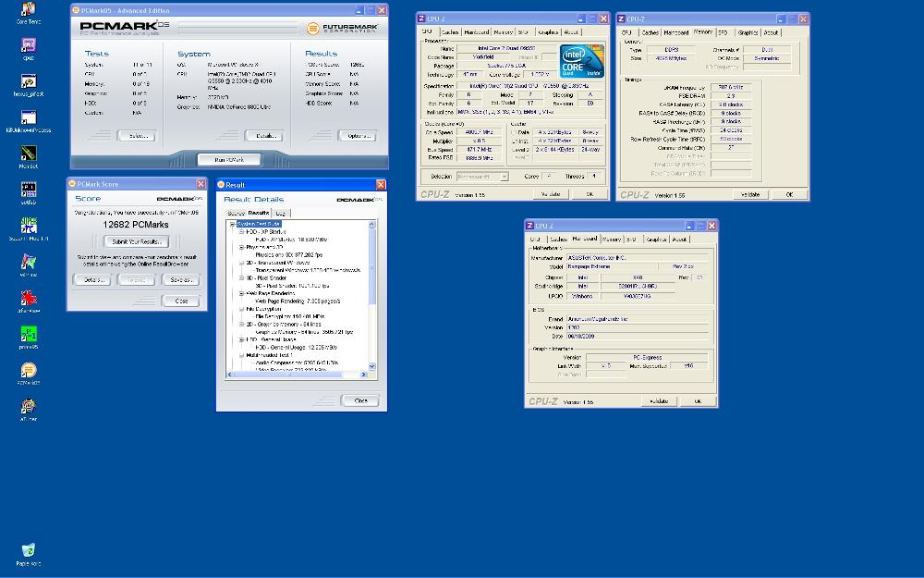
Task: Collapse the File Decryption tree node
Action: tap(241, 309)
